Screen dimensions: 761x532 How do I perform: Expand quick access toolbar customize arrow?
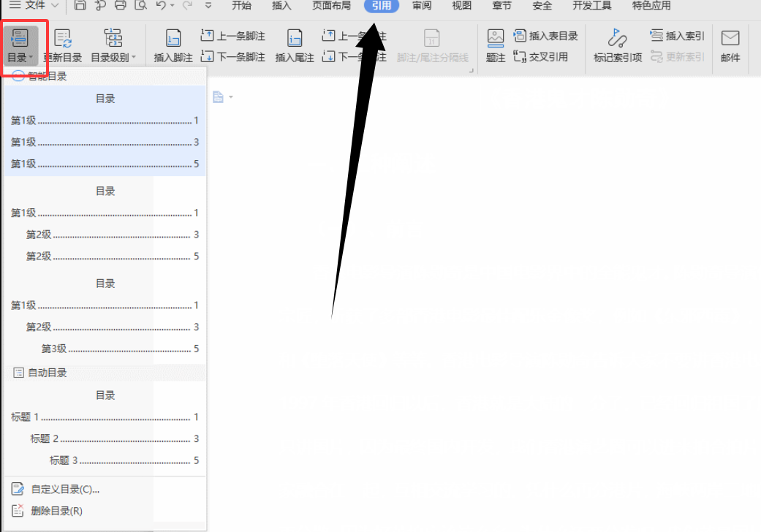click(x=208, y=6)
